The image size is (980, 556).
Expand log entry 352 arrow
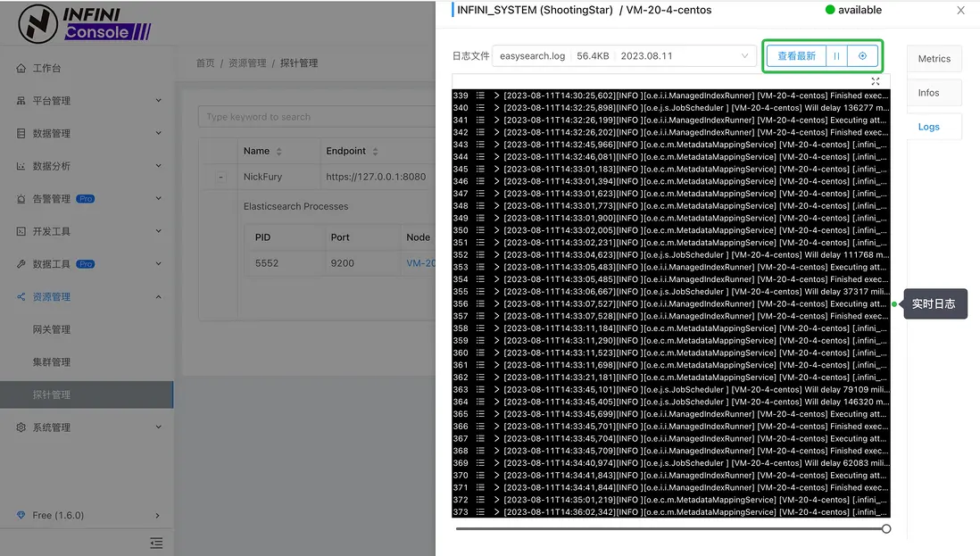(x=496, y=255)
